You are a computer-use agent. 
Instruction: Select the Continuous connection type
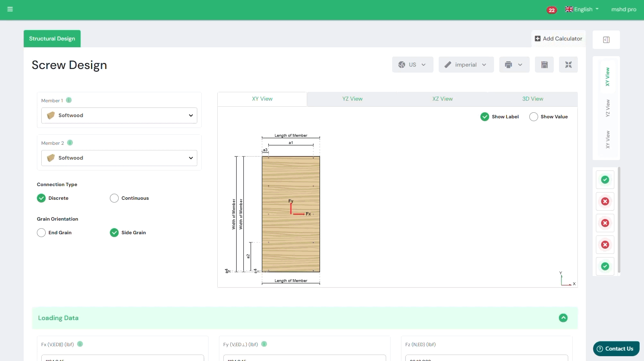tap(114, 198)
